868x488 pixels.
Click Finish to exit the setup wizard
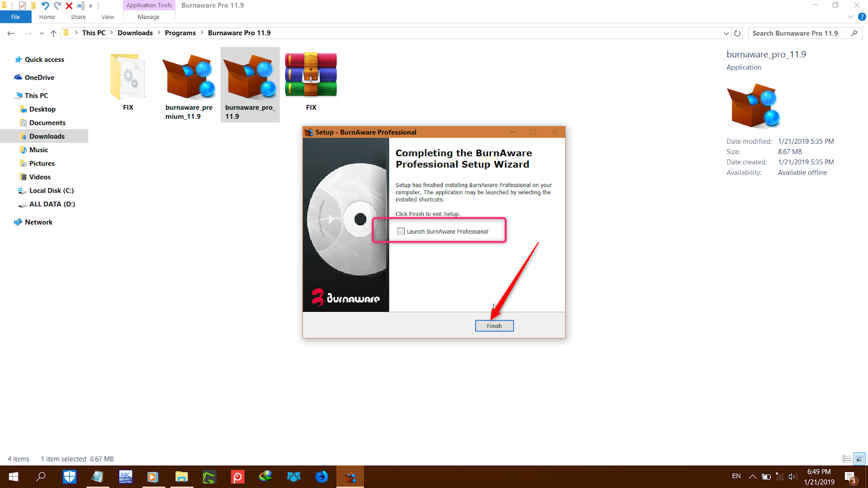(494, 326)
